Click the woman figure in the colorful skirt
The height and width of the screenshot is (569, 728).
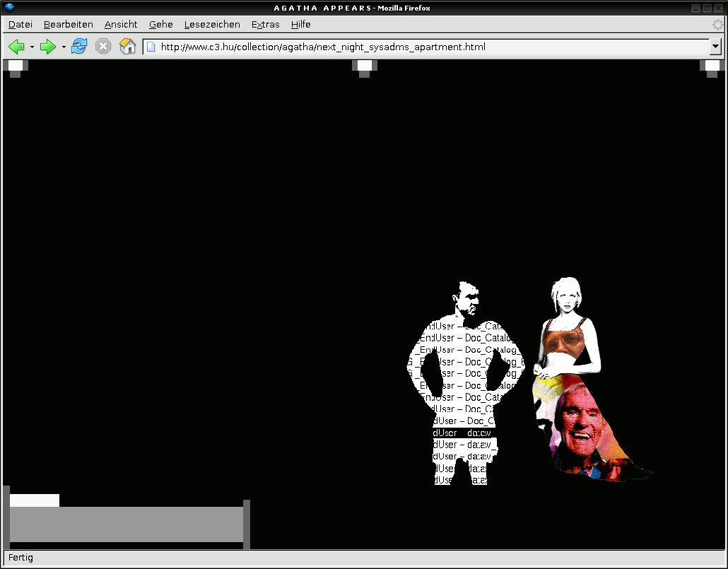(576, 379)
